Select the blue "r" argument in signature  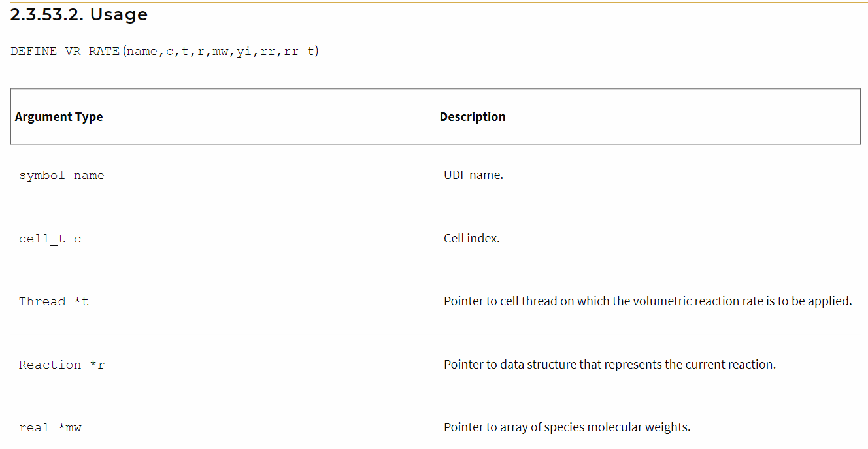click(201, 52)
